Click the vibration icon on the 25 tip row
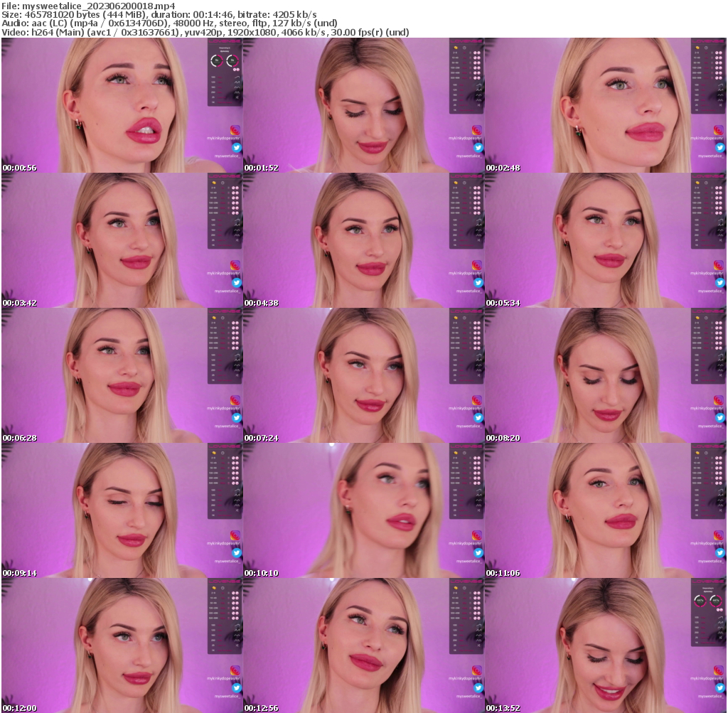The height and width of the screenshot is (713, 728). tap(237, 97)
